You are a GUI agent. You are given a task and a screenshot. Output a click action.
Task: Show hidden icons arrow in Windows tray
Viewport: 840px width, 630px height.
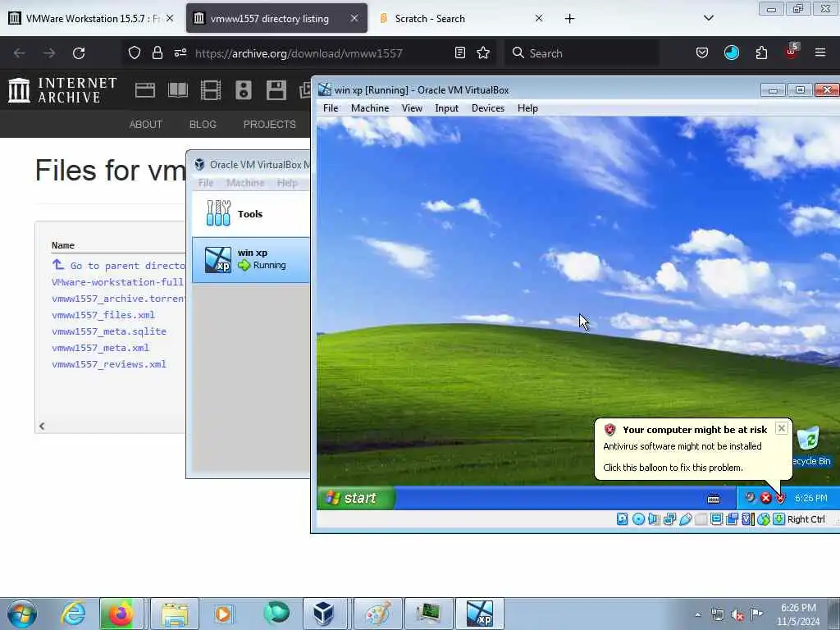point(697,614)
